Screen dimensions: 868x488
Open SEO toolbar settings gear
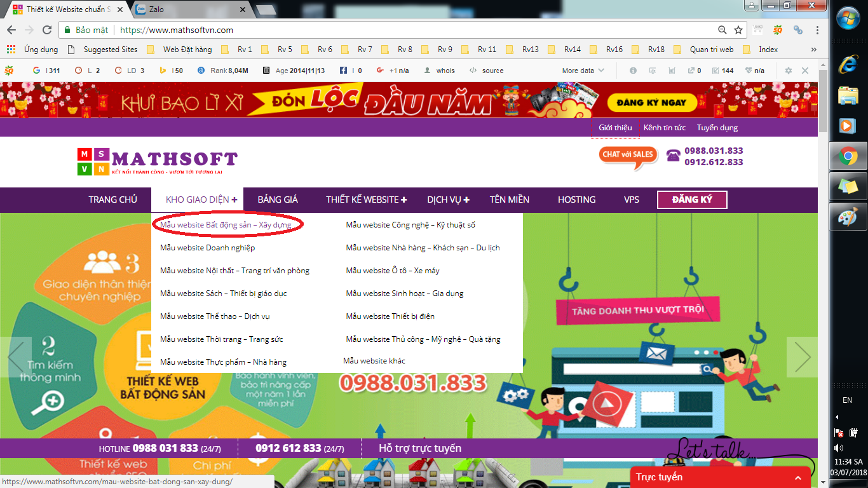click(789, 71)
